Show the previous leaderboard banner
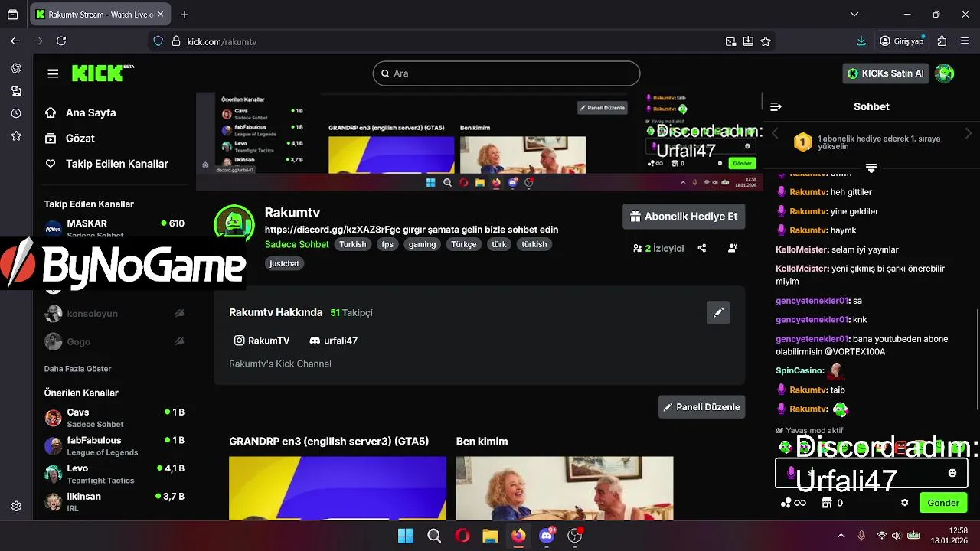The width and height of the screenshot is (980, 551). point(775,133)
